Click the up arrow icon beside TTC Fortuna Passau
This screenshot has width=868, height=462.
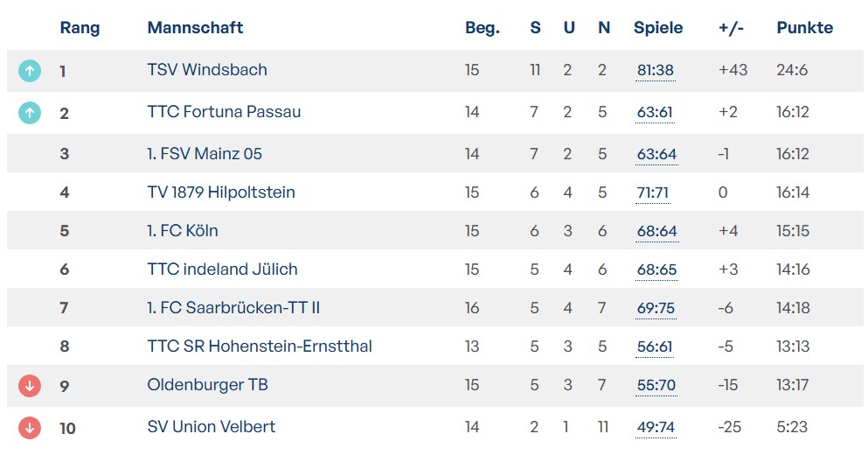(x=30, y=113)
